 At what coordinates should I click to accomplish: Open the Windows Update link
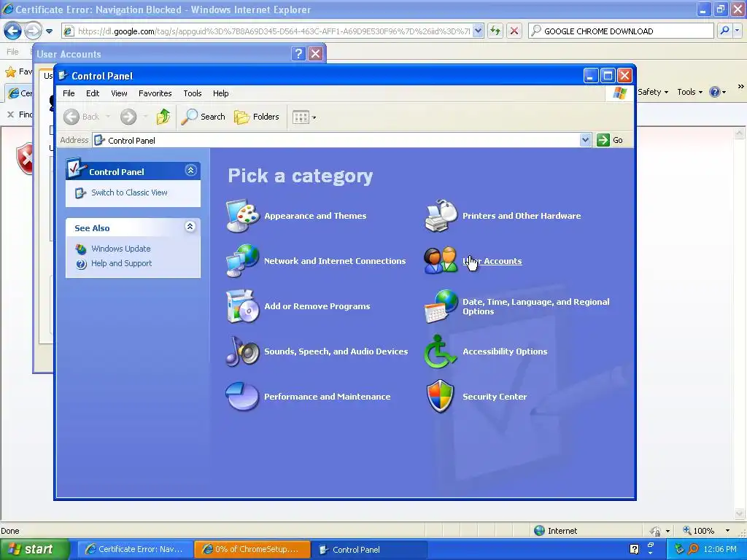tap(120, 249)
